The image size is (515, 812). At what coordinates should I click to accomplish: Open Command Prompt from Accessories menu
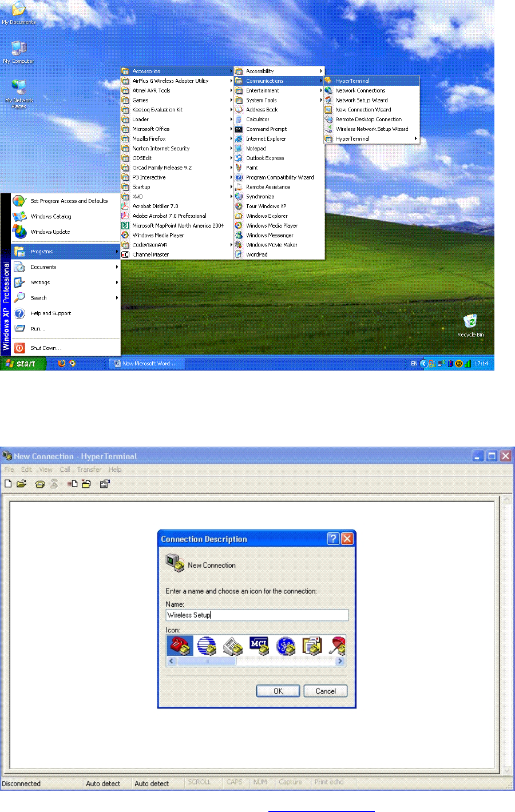(279, 129)
